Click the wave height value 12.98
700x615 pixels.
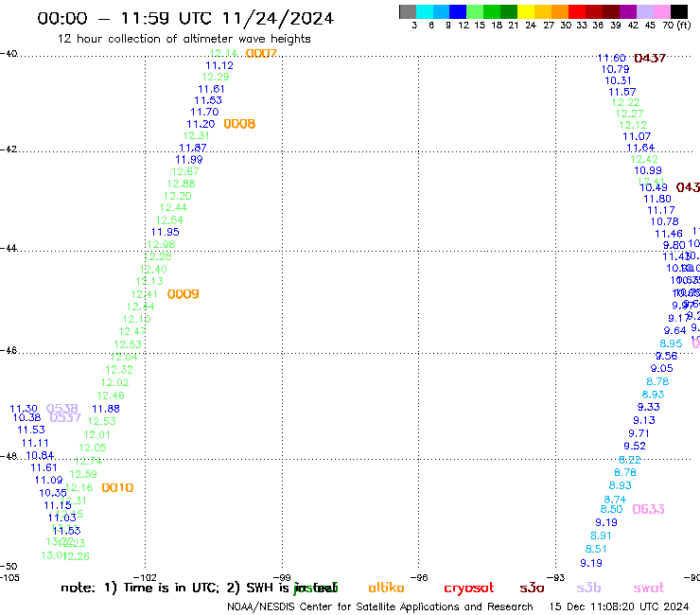(161, 244)
